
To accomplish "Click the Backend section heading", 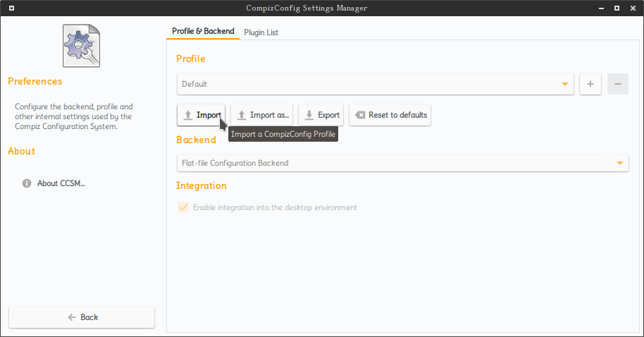I will pos(196,140).
